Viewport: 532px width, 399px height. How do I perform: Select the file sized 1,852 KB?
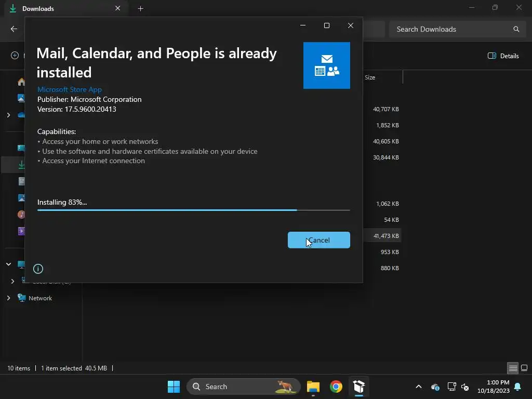tap(388, 125)
